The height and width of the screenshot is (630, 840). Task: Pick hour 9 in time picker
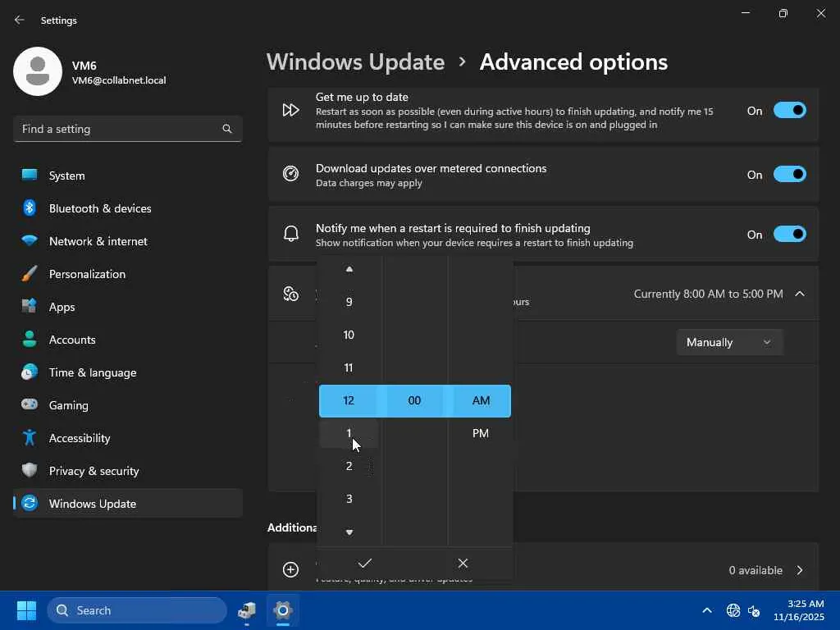pyautogui.click(x=349, y=302)
